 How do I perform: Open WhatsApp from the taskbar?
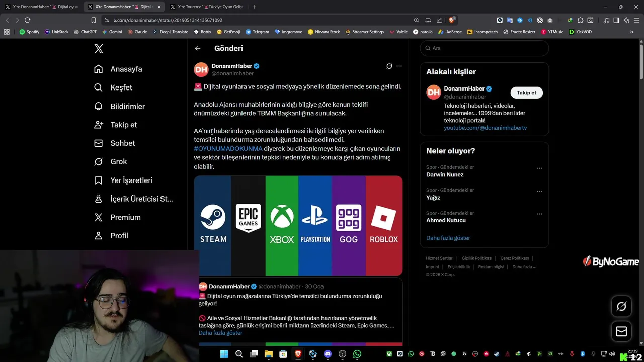click(x=357, y=354)
